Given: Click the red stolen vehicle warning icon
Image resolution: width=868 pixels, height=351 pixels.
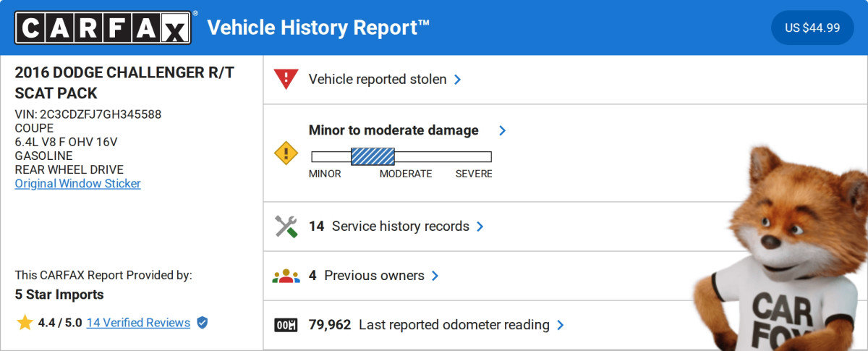Looking at the screenshot, I should [x=286, y=79].
